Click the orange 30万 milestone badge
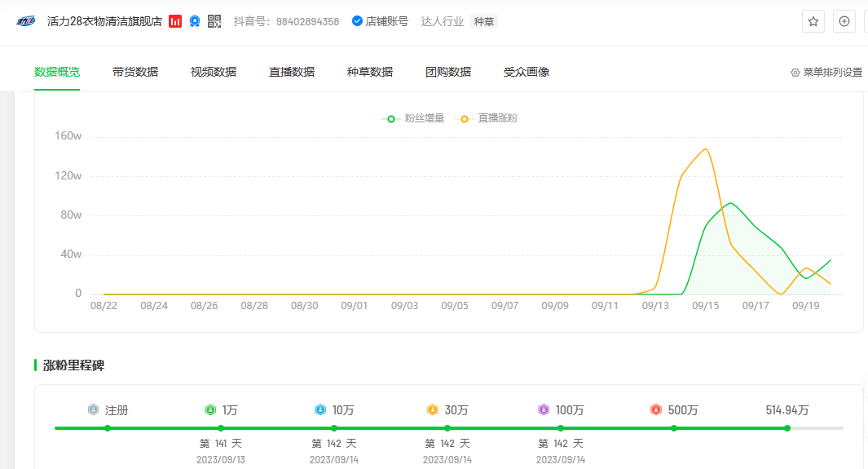The width and height of the screenshot is (868, 469). [432, 410]
